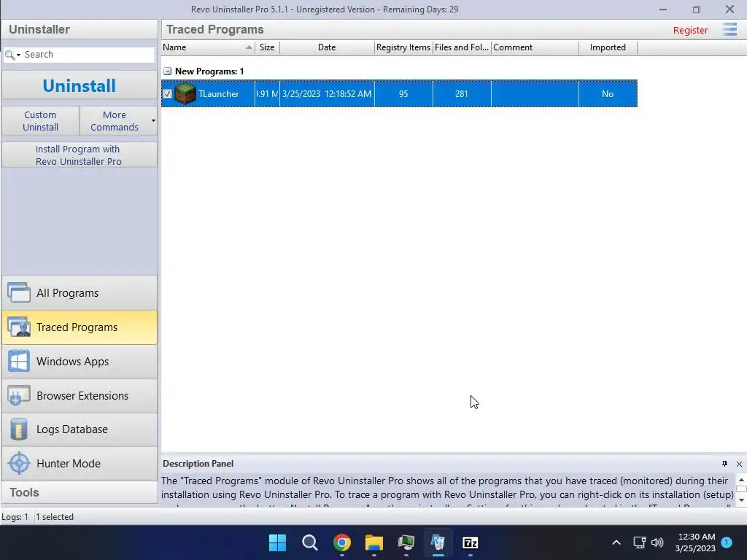The height and width of the screenshot is (560, 747).
Task: Select TLauncher date cell 3/25/2023
Action: click(327, 94)
